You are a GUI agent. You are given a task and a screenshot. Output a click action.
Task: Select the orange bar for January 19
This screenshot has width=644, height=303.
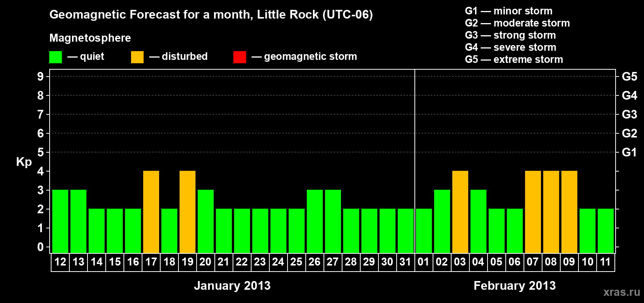[x=188, y=212]
